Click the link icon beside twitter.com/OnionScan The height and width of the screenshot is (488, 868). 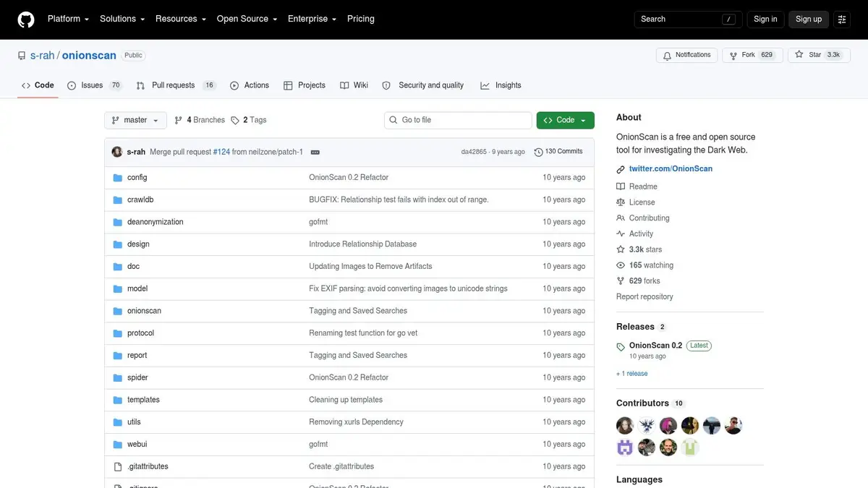point(621,169)
